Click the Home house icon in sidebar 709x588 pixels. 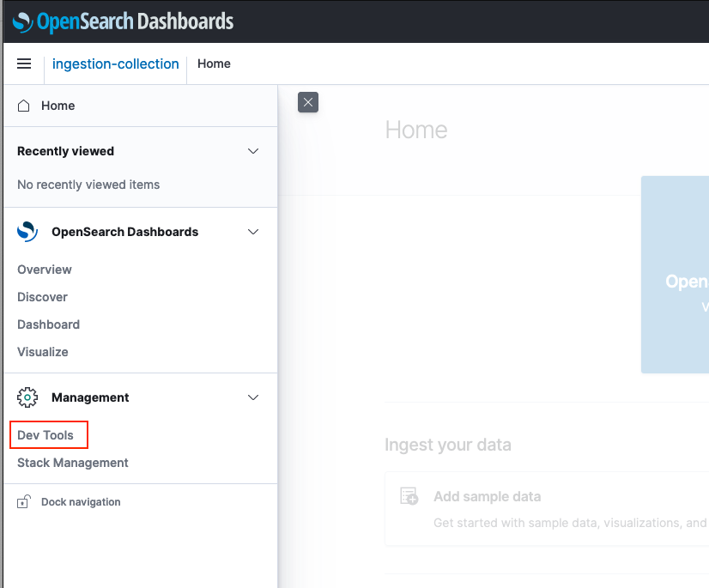[x=23, y=106]
